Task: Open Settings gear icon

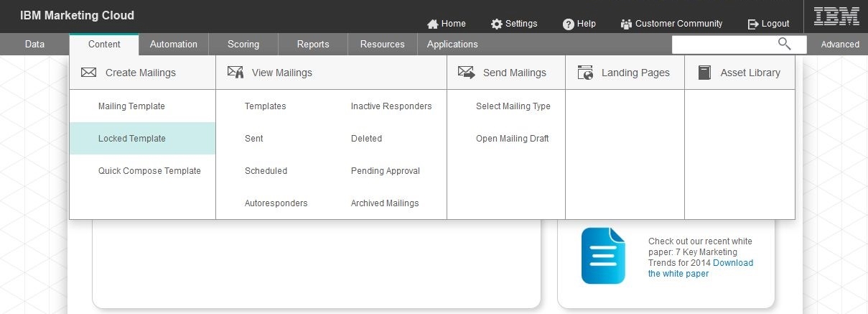Action: [497, 24]
